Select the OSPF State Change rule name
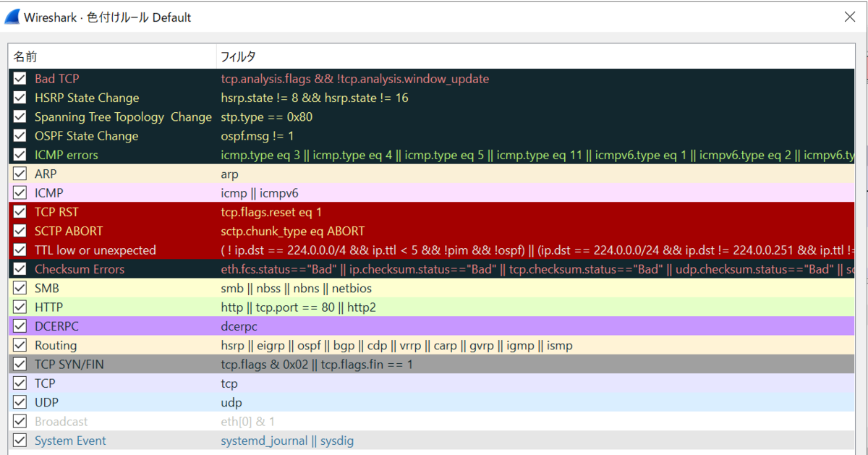 86,136
